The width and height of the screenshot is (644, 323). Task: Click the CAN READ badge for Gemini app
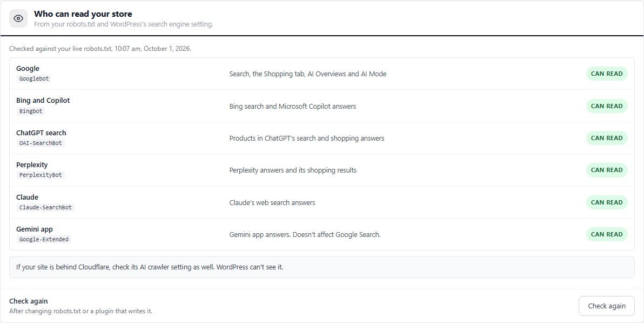coord(607,234)
